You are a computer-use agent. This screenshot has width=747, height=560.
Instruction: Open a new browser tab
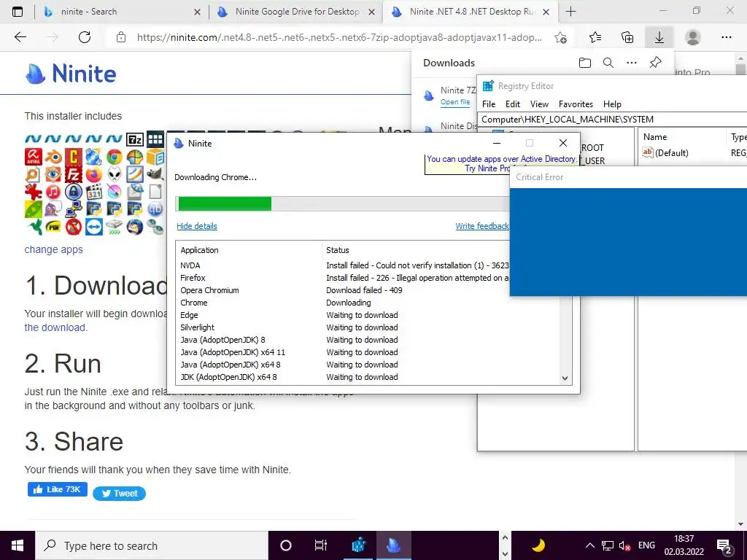[x=570, y=12]
